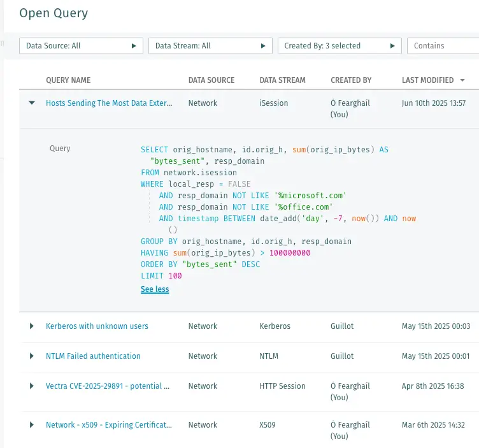The height and width of the screenshot is (448, 479).
Task: Click Guillot in the NTLM row
Action: click(342, 356)
